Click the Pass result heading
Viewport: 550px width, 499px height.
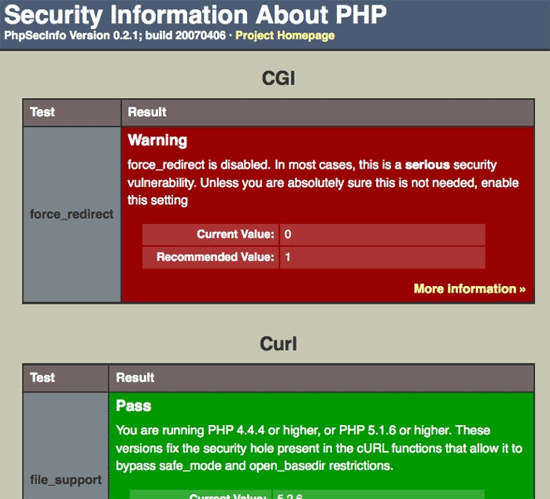(x=133, y=406)
